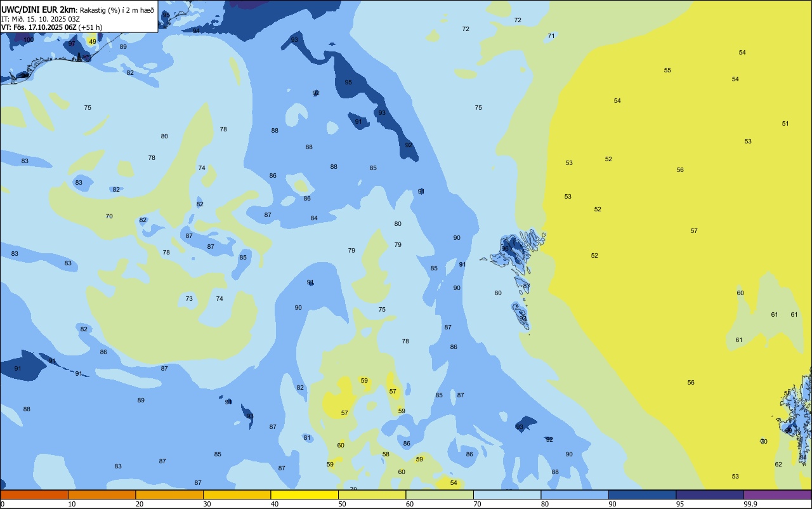Click the purple legend swatch above 99.9
812x509 pixels.
click(x=777, y=494)
